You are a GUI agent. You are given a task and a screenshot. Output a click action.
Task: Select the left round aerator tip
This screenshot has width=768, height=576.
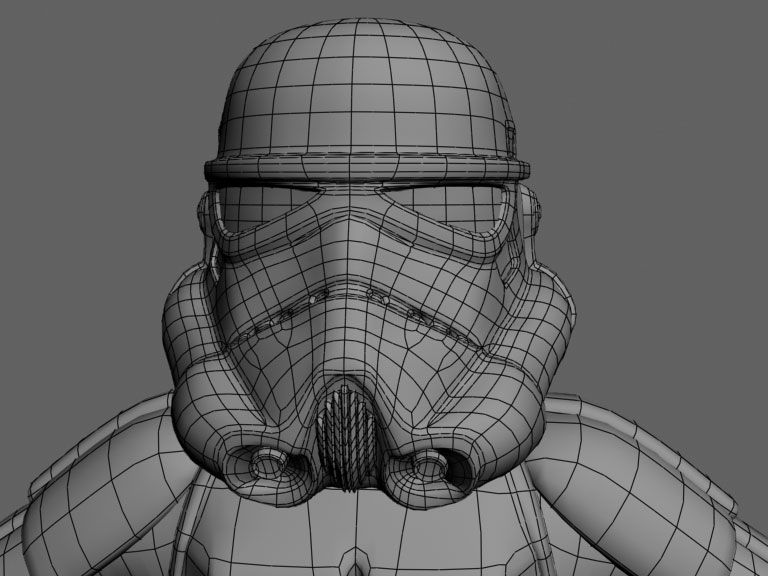[268, 463]
